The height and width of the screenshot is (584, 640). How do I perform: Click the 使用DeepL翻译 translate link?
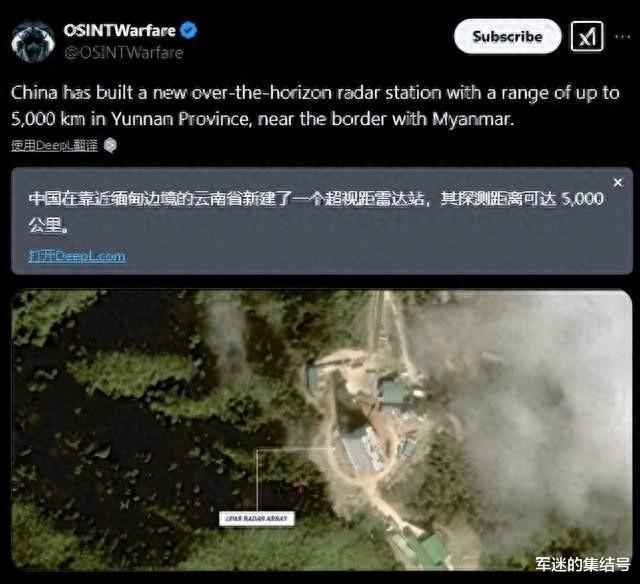(54, 145)
